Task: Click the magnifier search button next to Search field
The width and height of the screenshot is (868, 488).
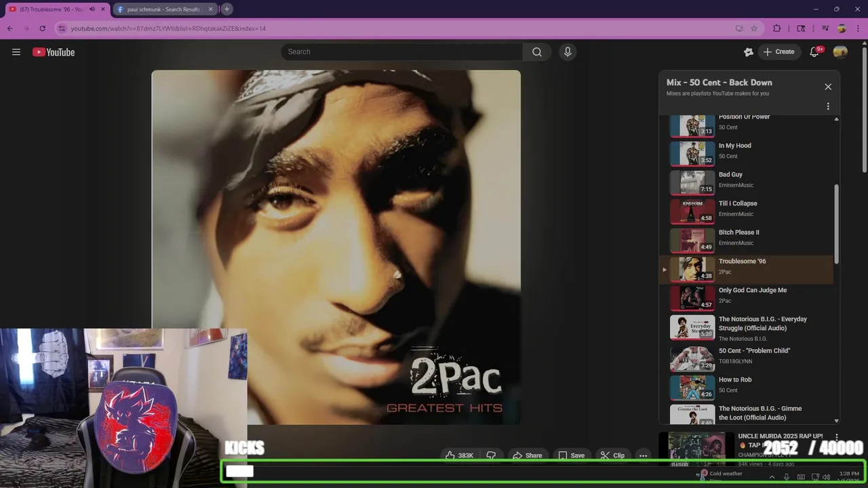Action: (537, 52)
